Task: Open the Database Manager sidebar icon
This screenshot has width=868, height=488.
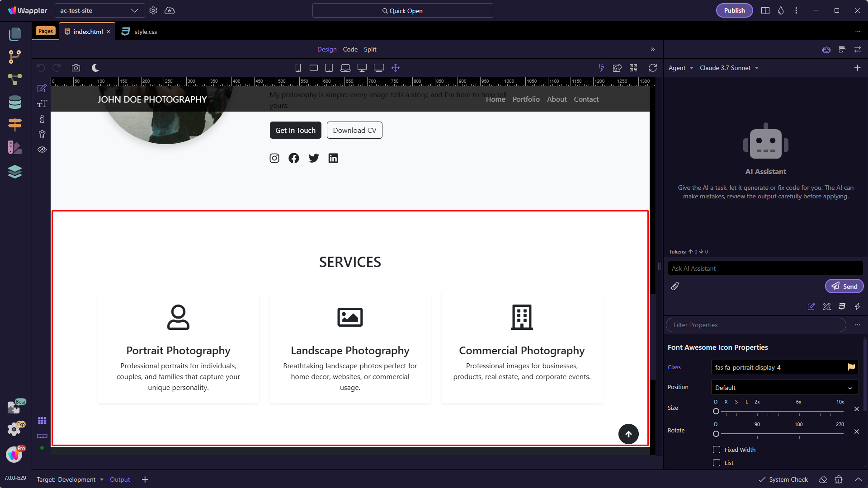Action: pyautogui.click(x=15, y=102)
